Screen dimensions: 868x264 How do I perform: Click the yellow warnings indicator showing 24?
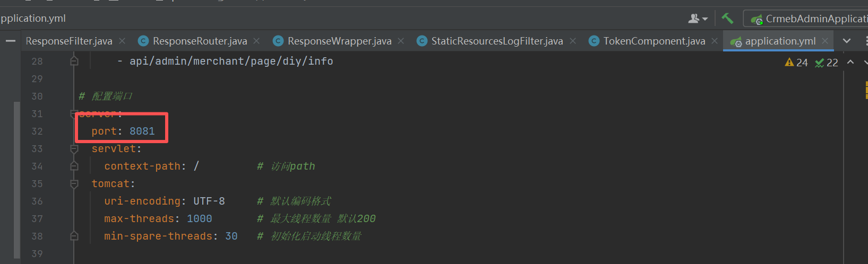[x=796, y=63]
